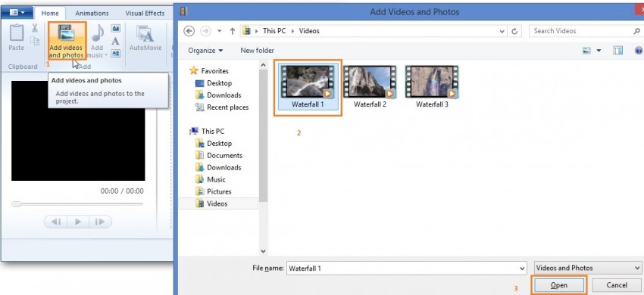644x295 pixels.
Task: Click the previous frame button
Action: point(56,222)
